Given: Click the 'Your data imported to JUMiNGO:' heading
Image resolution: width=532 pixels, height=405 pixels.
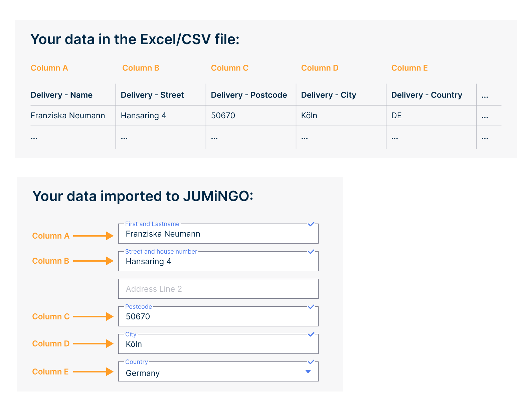Looking at the screenshot, I should 143,196.
